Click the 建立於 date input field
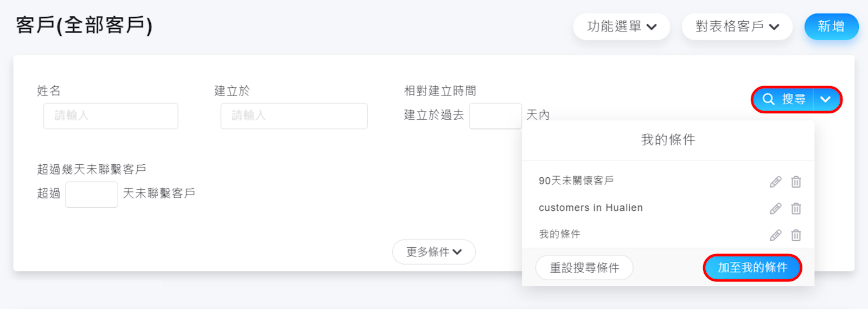 tap(293, 116)
